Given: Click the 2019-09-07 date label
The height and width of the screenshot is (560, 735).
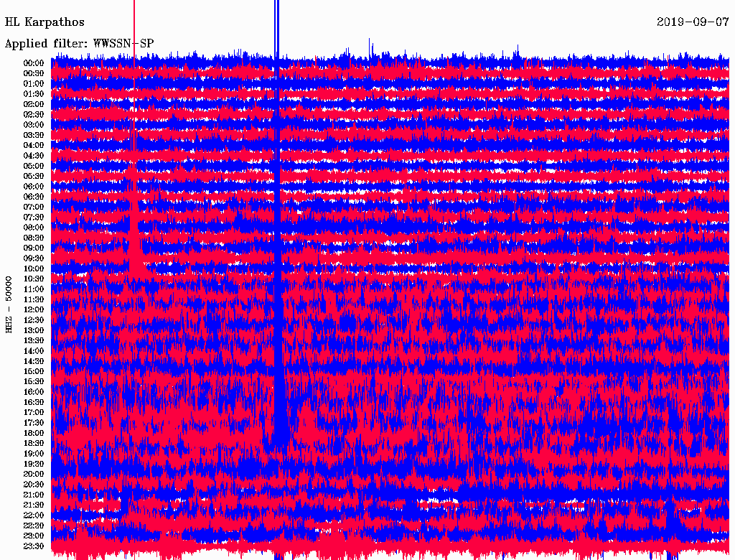Looking at the screenshot, I should point(693,22).
